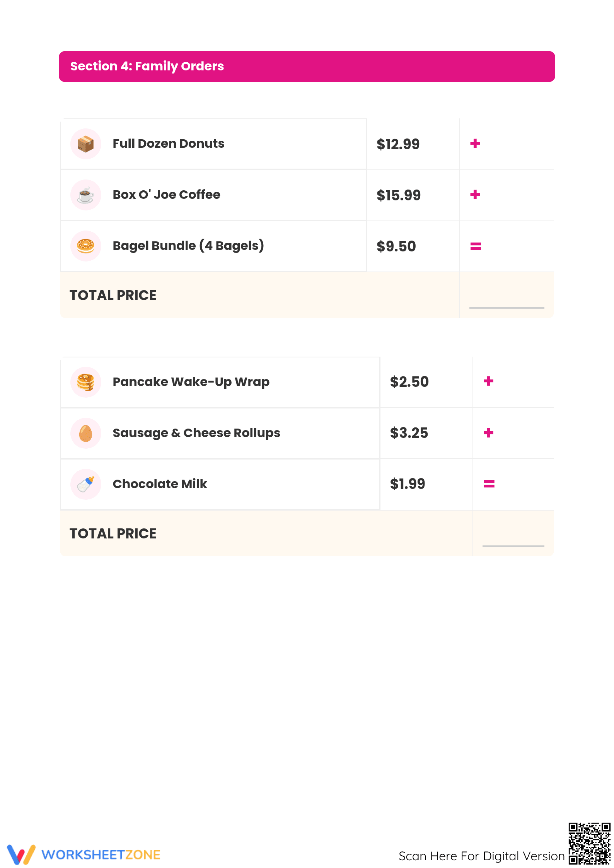Click the QR code for digital version
Screen dimensions: 614x868
coord(589,843)
